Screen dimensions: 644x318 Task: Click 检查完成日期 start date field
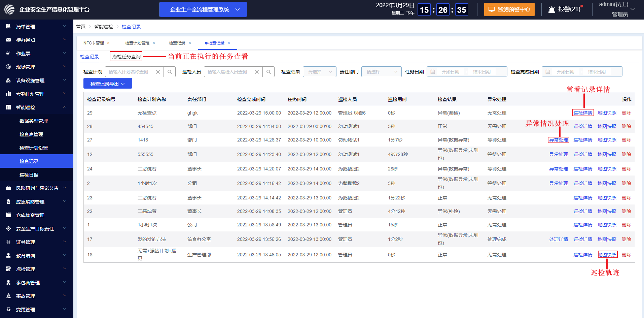click(565, 72)
